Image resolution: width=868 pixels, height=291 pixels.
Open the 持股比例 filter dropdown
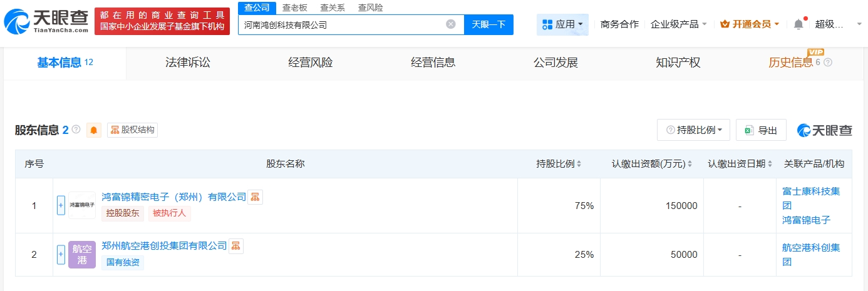tap(694, 130)
